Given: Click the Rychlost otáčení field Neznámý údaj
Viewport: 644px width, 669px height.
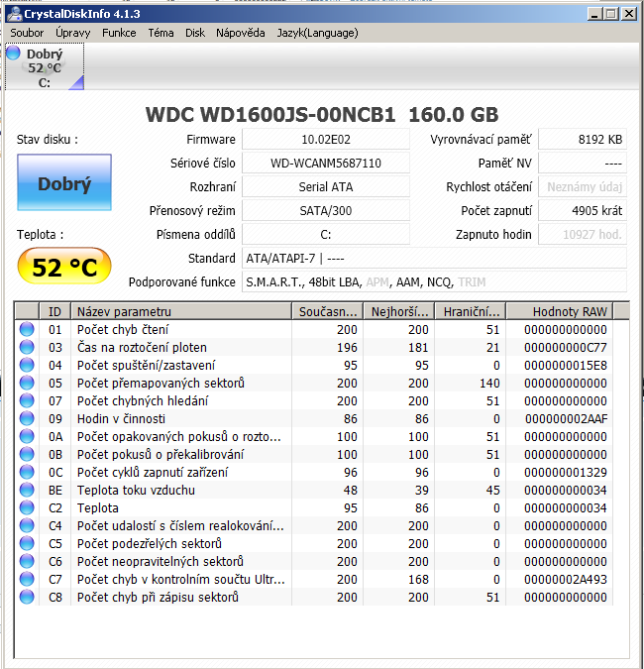Looking at the screenshot, I should coord(583,187).
